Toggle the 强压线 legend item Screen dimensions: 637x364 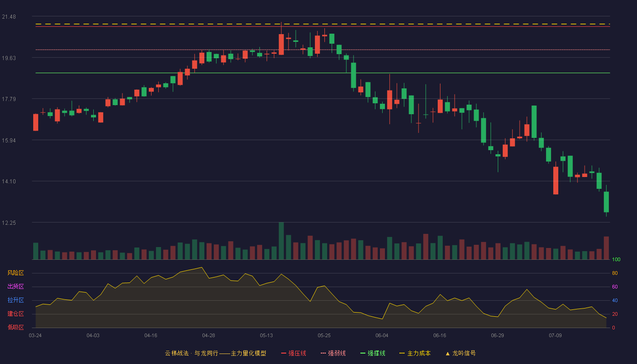point(293,353)
